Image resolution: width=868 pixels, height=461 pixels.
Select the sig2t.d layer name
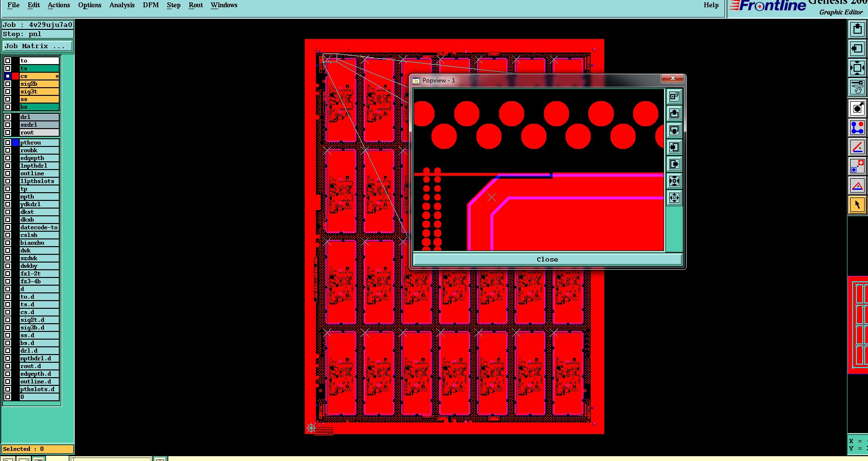tap(39, 320)
